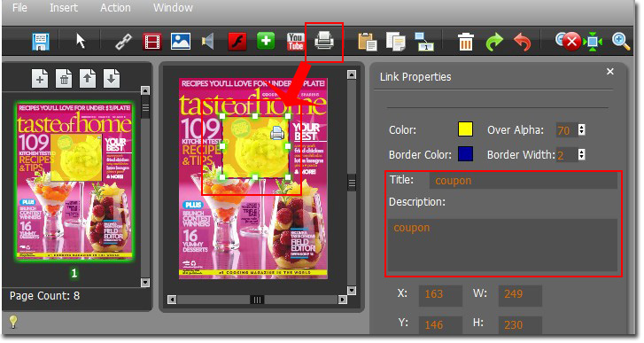This screenshot has width=644, height=343.
Task: Click the Title input field
Action: [523, 181]
